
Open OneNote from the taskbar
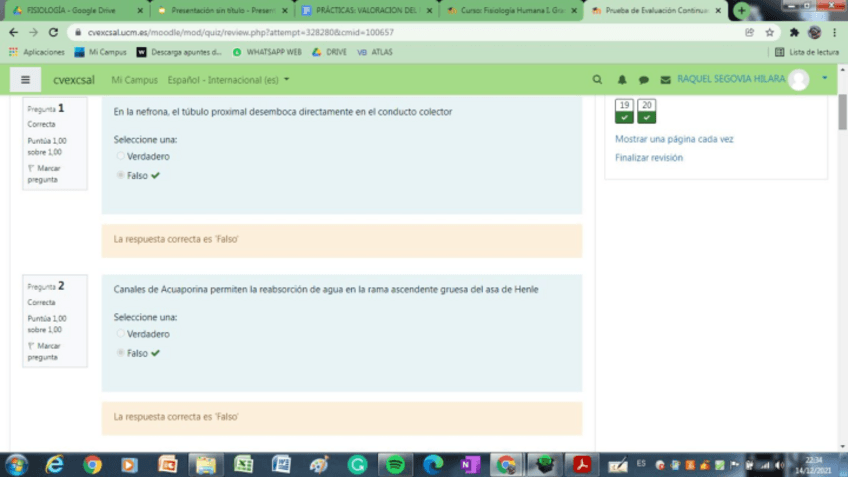470,465
